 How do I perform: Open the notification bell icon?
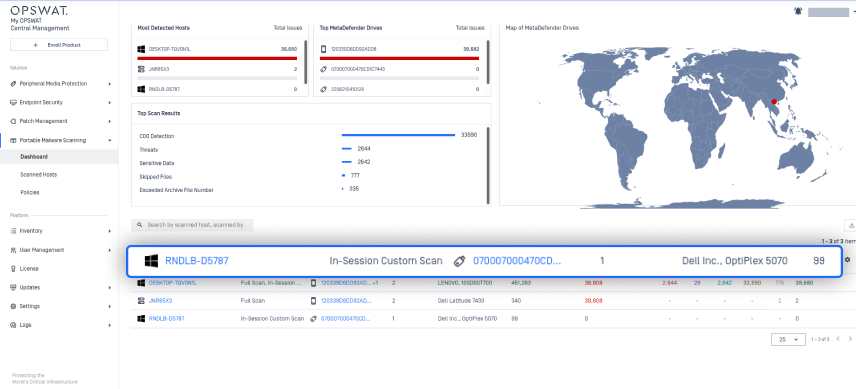pyautogui.click(x=798, y=11)
